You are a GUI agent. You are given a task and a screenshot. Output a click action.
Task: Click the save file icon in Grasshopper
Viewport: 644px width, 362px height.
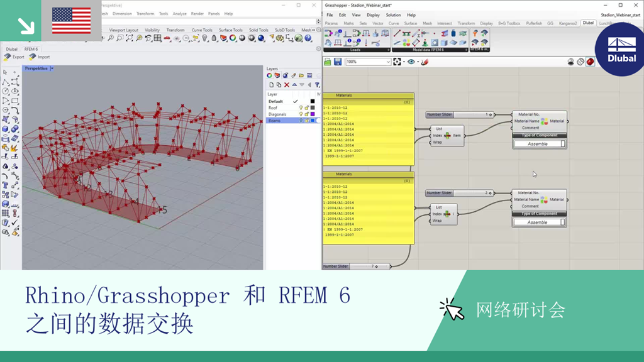coord(338,61)
